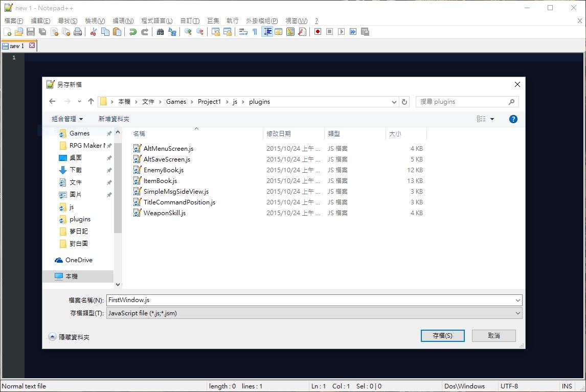Open the 存檔類型 file type dropdown
The height and width of the screenshot is (392, 586).
[314, 313]
